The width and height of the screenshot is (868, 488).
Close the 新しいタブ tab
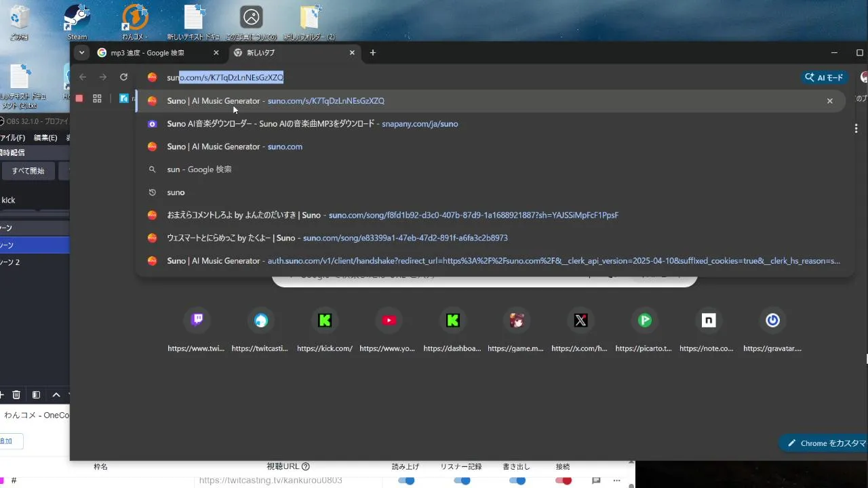[352, 53]
